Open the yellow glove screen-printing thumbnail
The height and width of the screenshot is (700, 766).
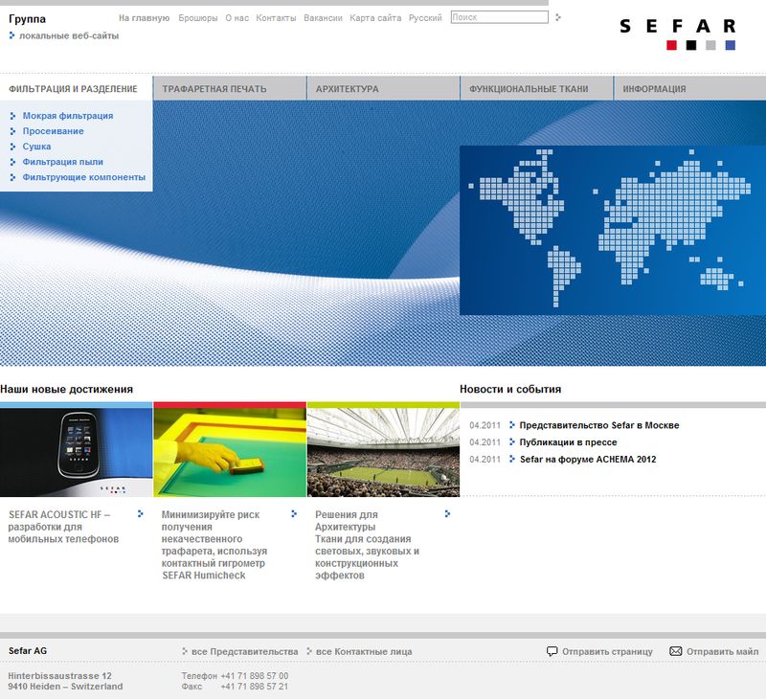click(x=230, y=452)
